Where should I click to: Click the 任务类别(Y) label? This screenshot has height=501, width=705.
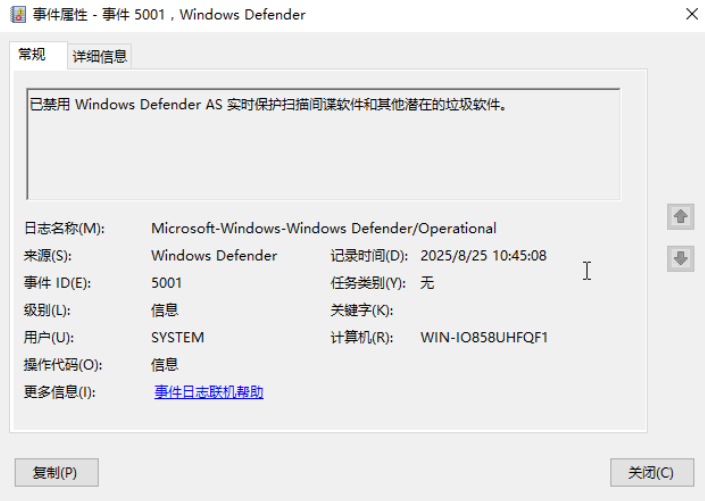[x=368, y=283]
